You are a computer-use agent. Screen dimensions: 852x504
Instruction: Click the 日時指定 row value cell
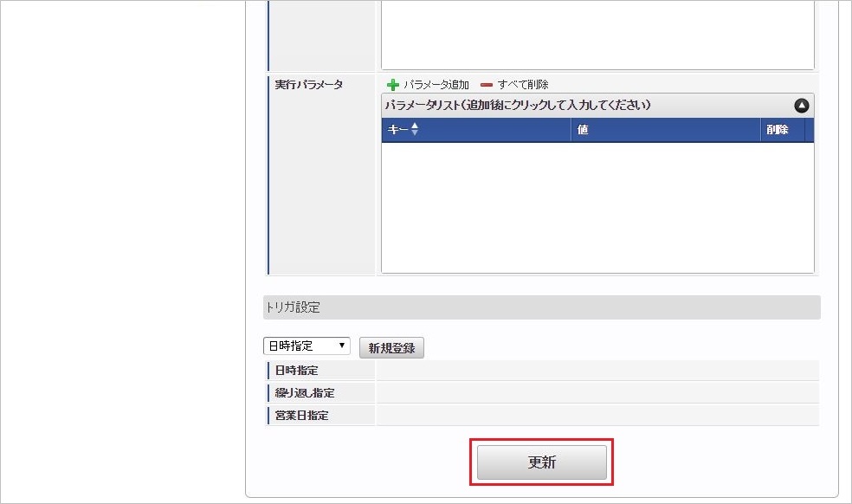pos(597,371)
